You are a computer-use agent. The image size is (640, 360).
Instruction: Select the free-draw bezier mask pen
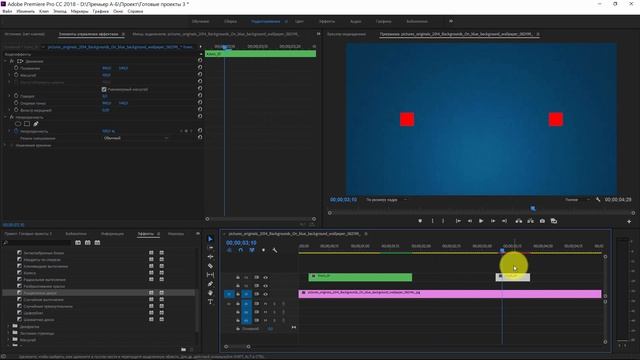pyautogui.click(x=36, y=124)
